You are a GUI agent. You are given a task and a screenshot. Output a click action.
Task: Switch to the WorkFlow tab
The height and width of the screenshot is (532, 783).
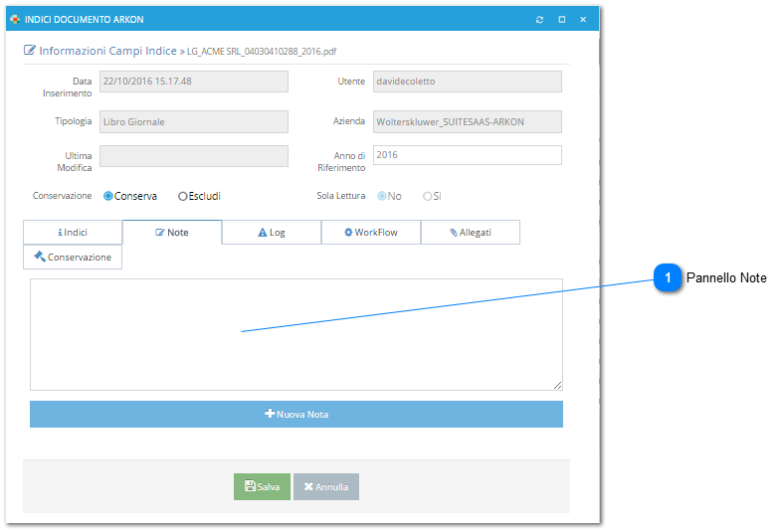(x=371, y=232)
